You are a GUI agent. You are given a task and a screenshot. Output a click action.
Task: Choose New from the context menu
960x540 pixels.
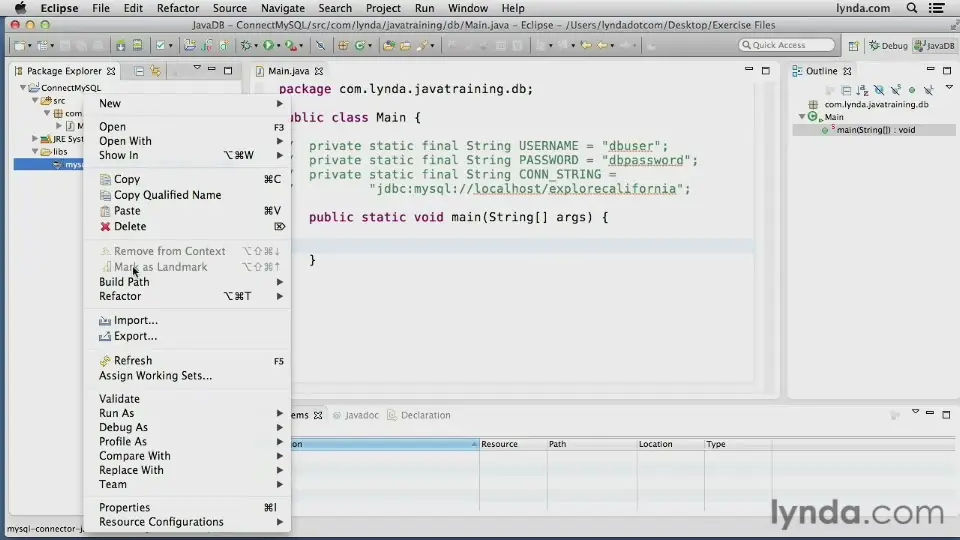click(187, 103)
